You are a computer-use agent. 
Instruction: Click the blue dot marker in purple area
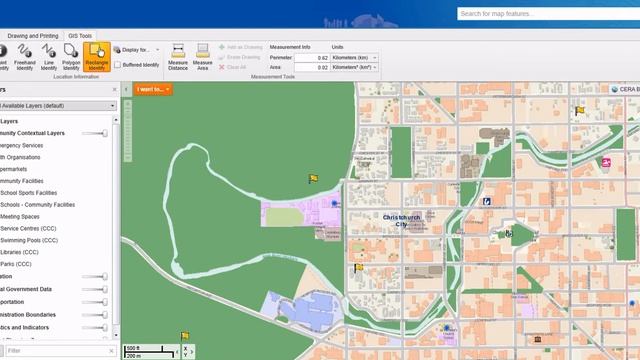tap(334, 203)
